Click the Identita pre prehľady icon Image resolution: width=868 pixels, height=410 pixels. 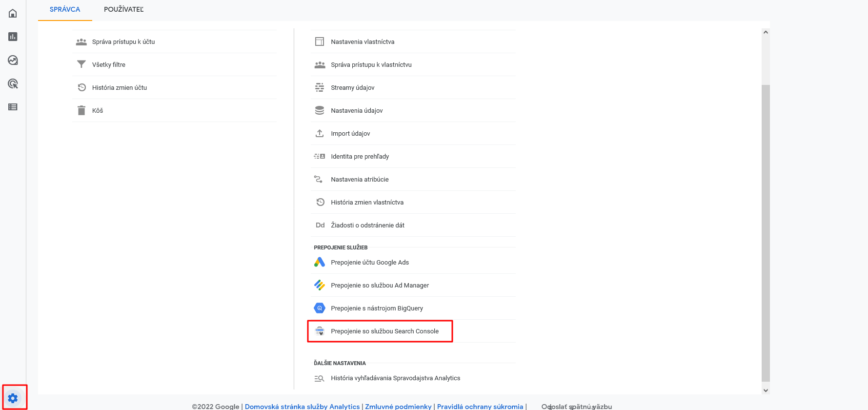(x=320, y=156)
